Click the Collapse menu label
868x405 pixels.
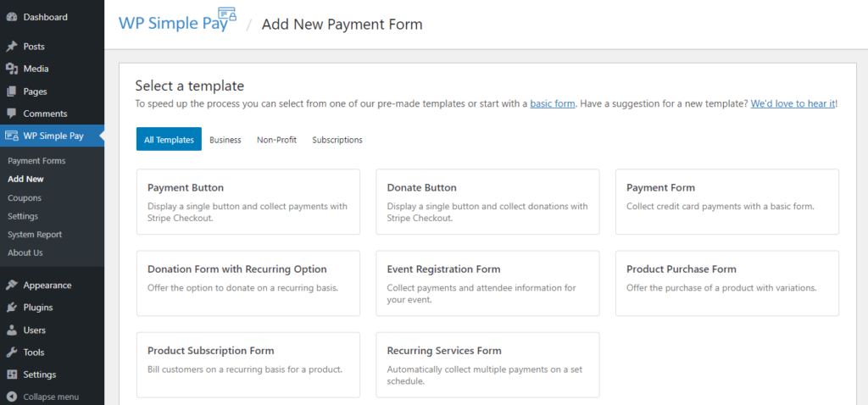click(x=51, y=397)
